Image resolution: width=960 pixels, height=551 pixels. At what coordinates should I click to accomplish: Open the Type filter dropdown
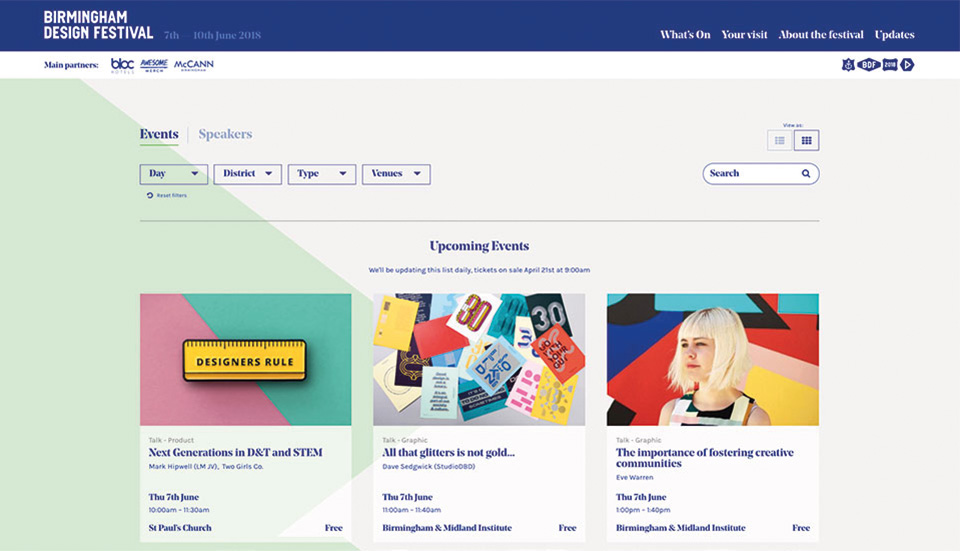[322, 174]
